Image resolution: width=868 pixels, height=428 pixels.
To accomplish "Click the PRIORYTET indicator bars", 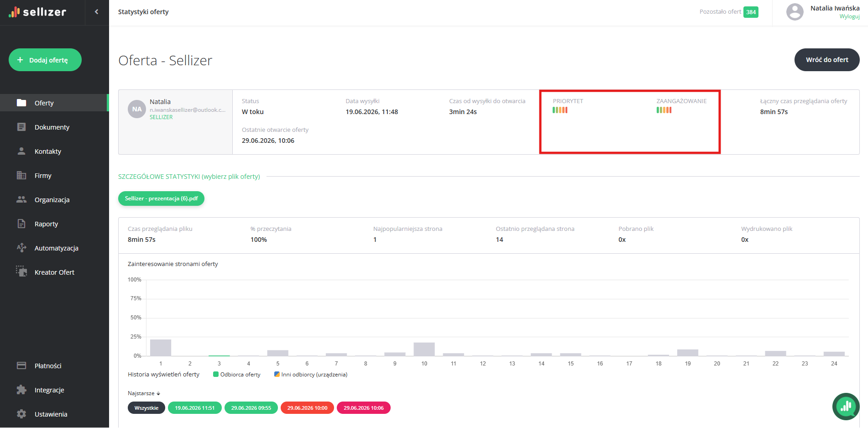I will click(x=560, y=110).
